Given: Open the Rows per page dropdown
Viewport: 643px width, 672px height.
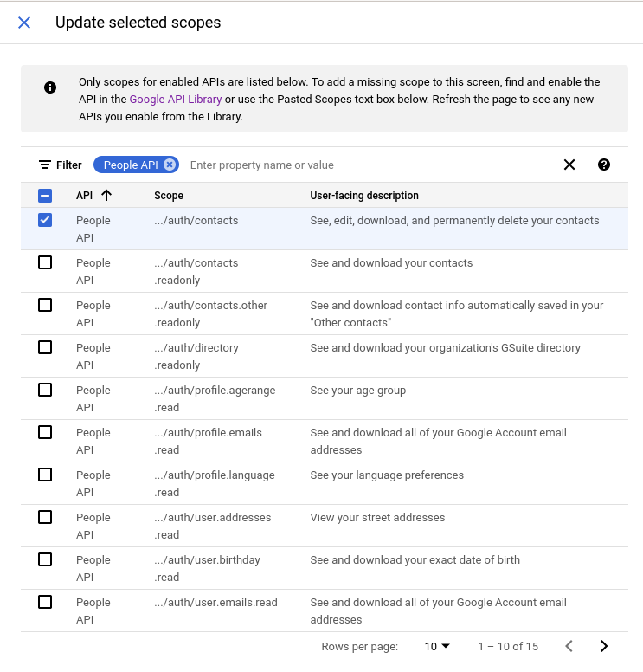Looking at the screenshot, I should [x=437, y=646].
